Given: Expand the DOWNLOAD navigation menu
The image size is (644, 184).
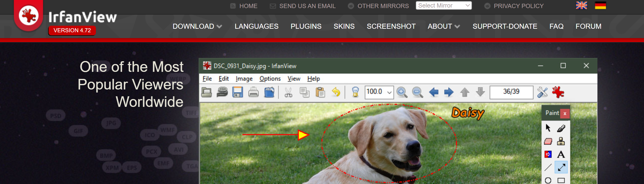Looking at the screenshot, I should coord(197,26).
